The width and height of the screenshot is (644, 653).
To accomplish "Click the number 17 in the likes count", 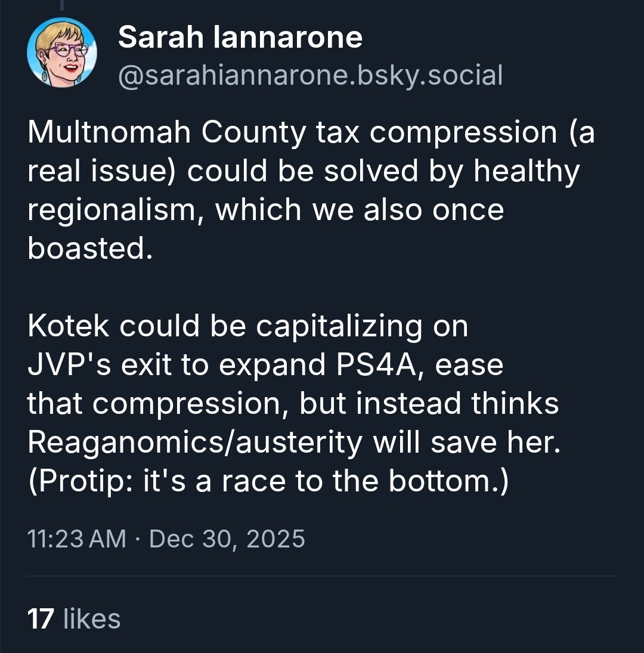I will pyautogui.click(x=41, y=618).
